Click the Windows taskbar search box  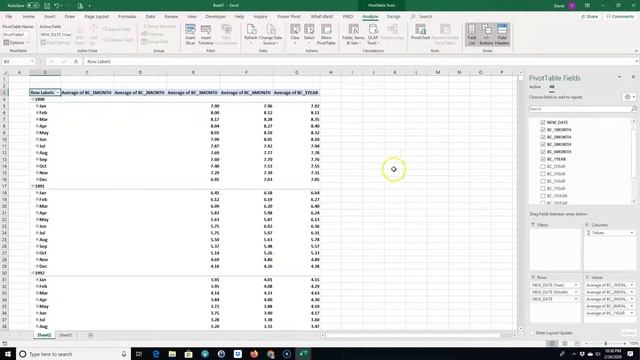(x=73, y=354)
